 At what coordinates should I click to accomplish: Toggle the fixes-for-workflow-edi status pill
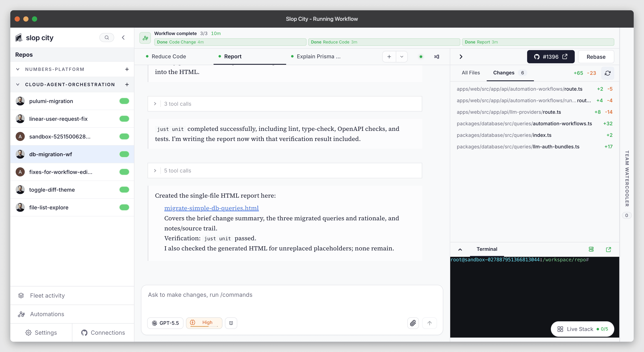[124, 172]
